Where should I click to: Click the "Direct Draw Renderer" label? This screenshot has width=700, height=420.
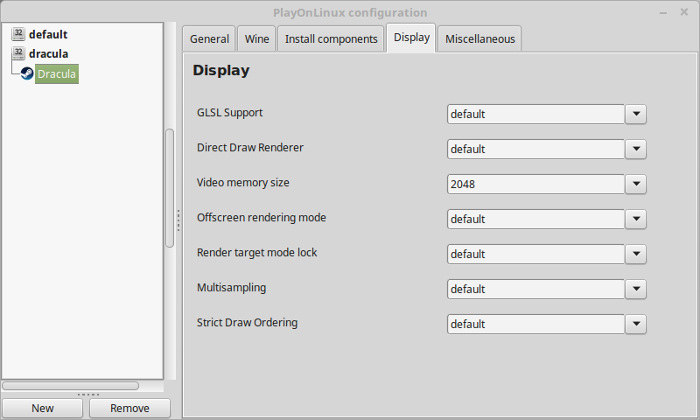tap(250, 147)
